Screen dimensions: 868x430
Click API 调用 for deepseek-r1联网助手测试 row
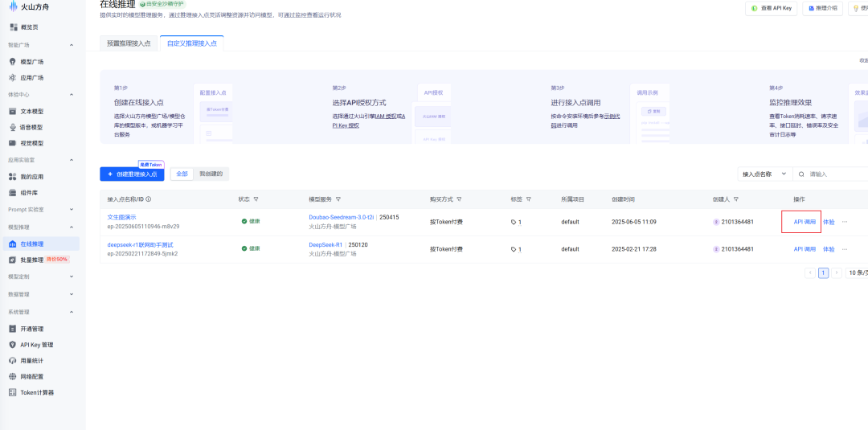(805, 249)
